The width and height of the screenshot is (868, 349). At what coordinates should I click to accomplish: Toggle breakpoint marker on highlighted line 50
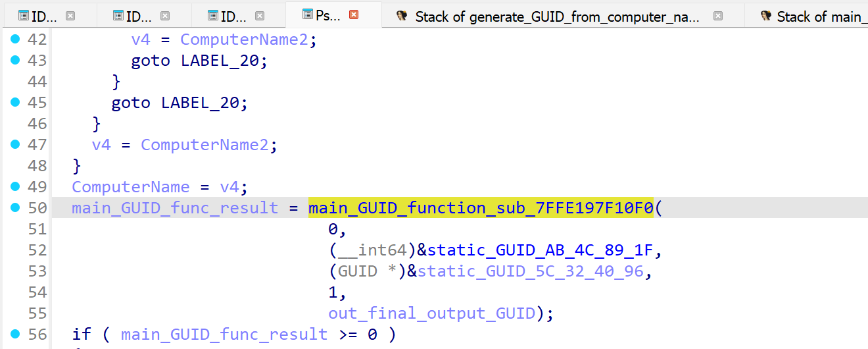pyautogui.click(x=16, y=208)
